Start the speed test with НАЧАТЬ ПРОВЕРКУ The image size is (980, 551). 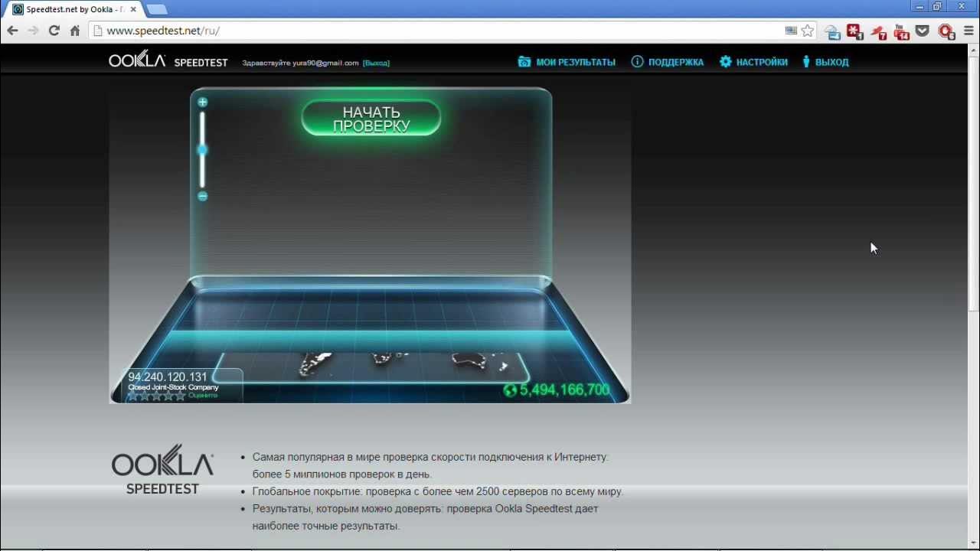coord(371,119)
